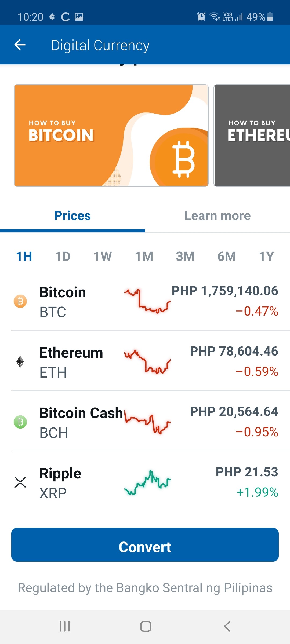Select the 1D time range
Screen dimensions: 290x644
[x=63, y=256]
